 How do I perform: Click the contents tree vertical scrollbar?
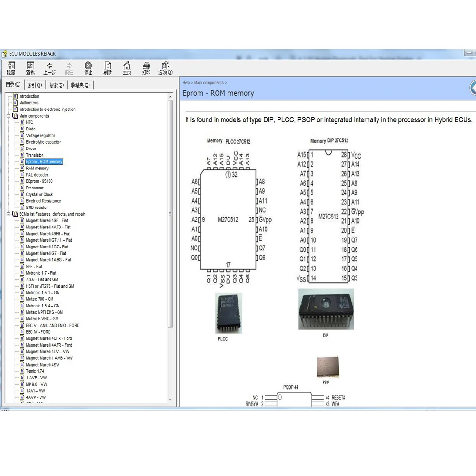click(170, 214)
